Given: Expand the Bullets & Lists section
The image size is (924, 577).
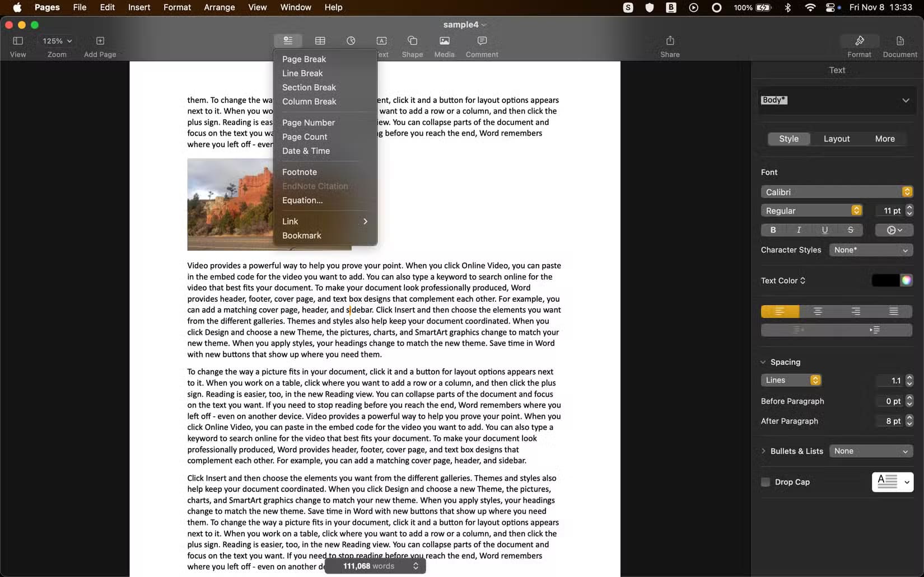Looking at the screenshot, I should pos(763,451).
